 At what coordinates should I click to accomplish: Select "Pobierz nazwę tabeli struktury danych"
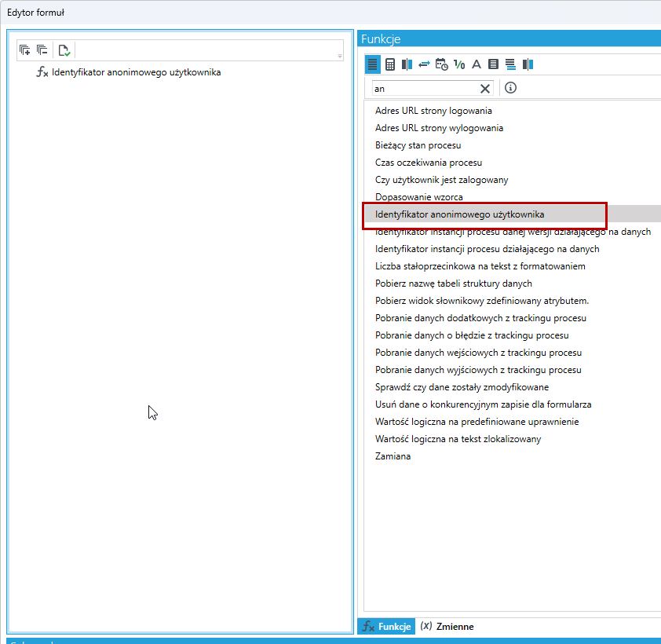[453, 284]
